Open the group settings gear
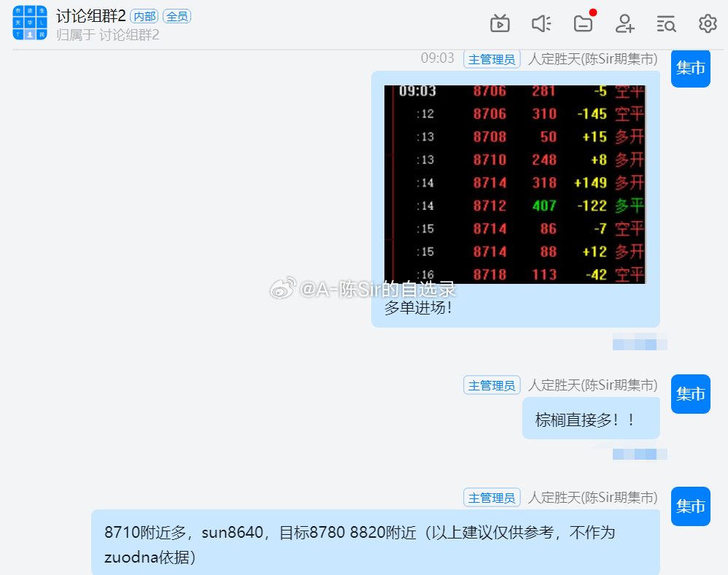The height and width of the screenshot is (575, 728). point(707,23)
